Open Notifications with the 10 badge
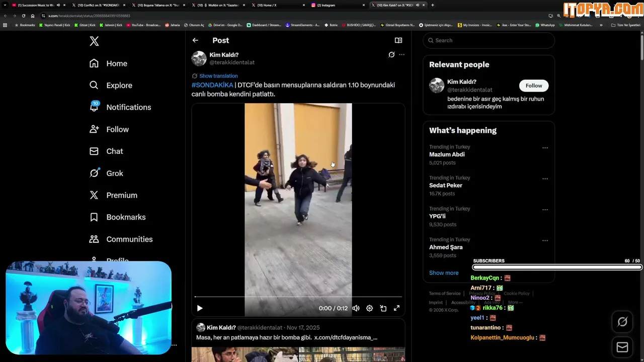Image resolution: width=644 pixels, height=362 pixels. point(120,107)
